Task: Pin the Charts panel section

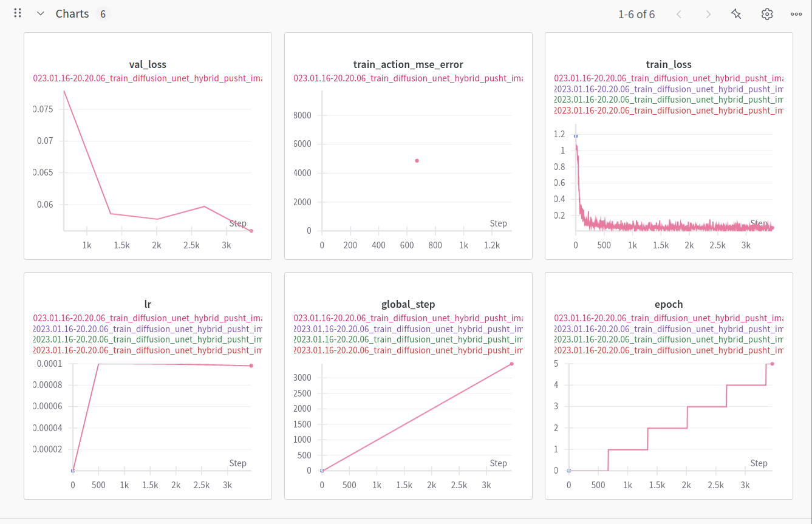Action: point(735,13)
